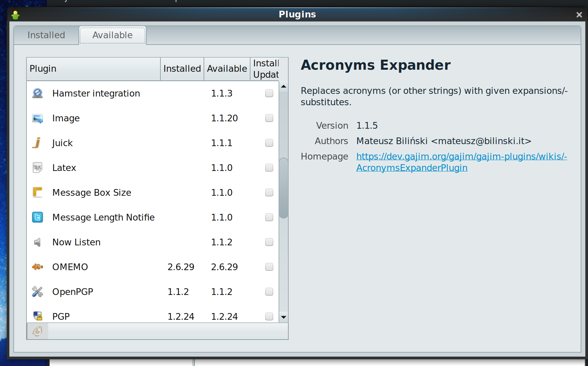Click the scroll up arrow of plugin list
Image resolution: width=588 pixels, height=366 pixels.
[x=284, y=86]
